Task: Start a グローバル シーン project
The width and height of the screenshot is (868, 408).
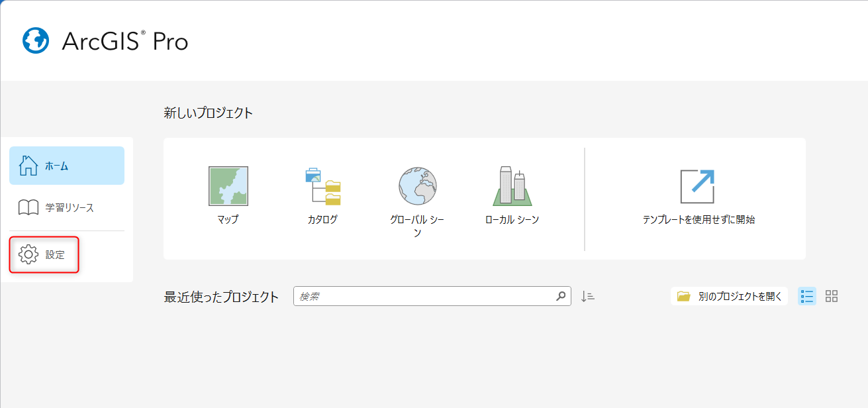Action: pyautogui.click(x=418, y=186)
